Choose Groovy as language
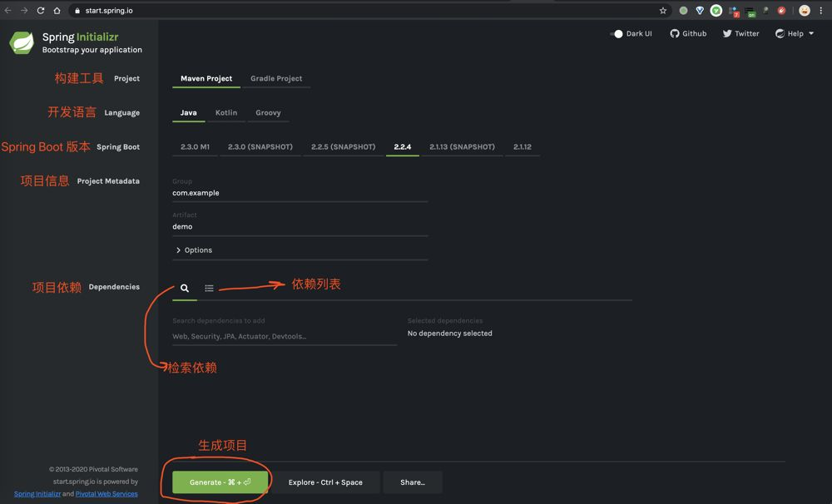The width and height of the screenshot is (832, 504). pos(268,112)
